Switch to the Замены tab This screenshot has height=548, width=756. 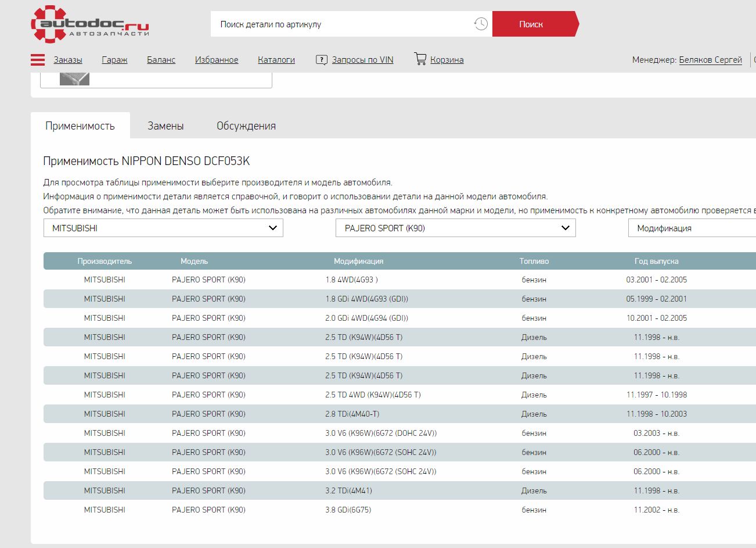[x=165, y=126]
